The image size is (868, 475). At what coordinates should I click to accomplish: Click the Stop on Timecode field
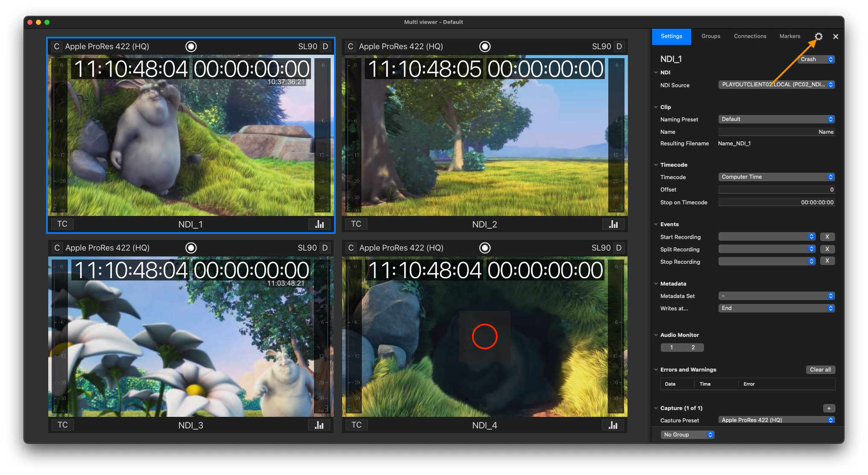click(x=777, y=202)
